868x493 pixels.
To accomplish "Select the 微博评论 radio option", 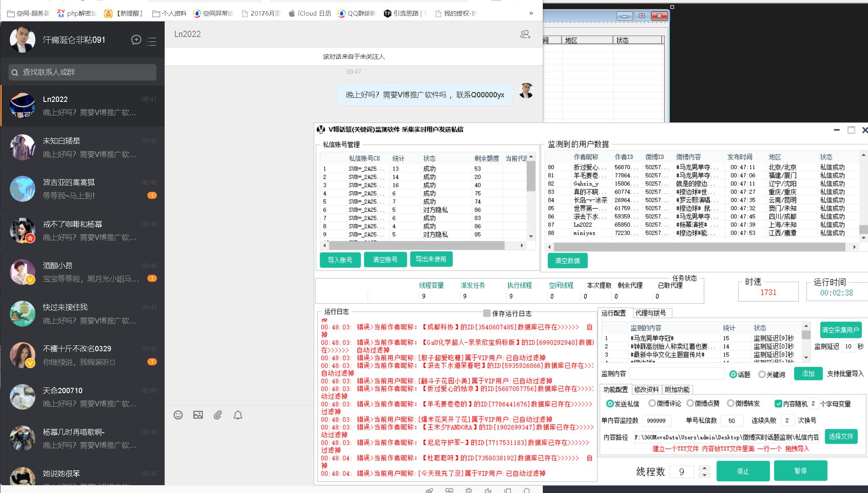I will (652, 403).
